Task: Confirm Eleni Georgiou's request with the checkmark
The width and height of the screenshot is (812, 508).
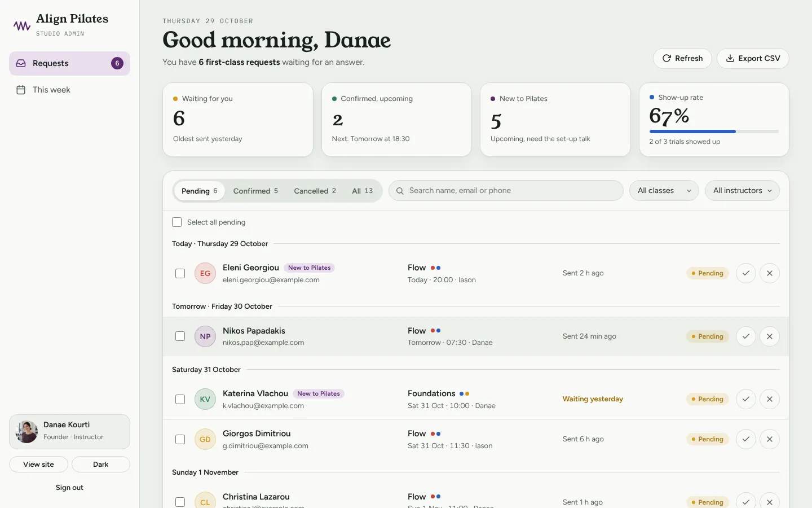Action: click(745, 273)
